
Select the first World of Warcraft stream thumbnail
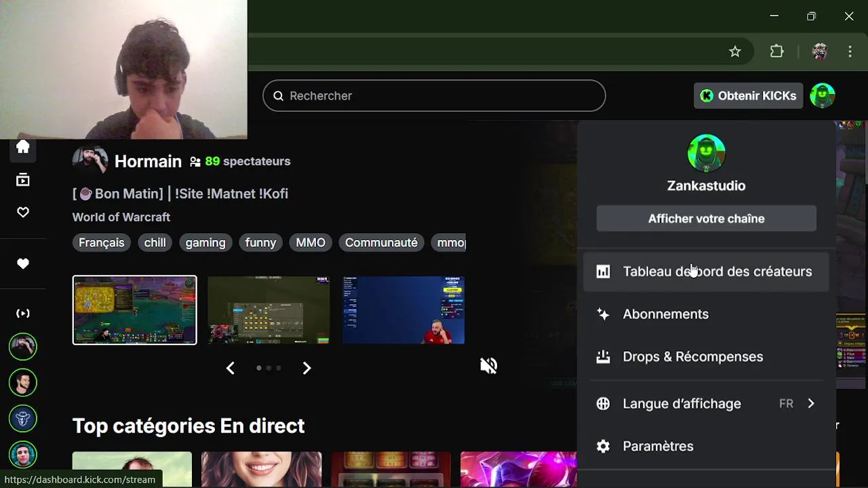[x=135, y=310]
